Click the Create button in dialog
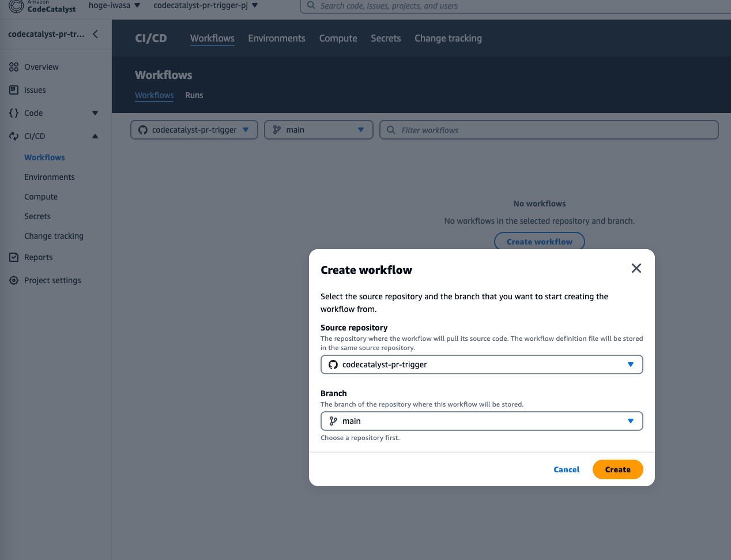 (x=618, y=469)
